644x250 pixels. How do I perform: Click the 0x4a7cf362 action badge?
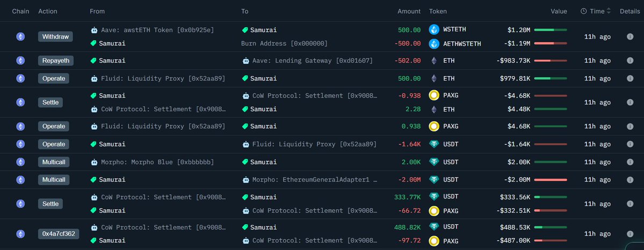[x=59, y=234]
